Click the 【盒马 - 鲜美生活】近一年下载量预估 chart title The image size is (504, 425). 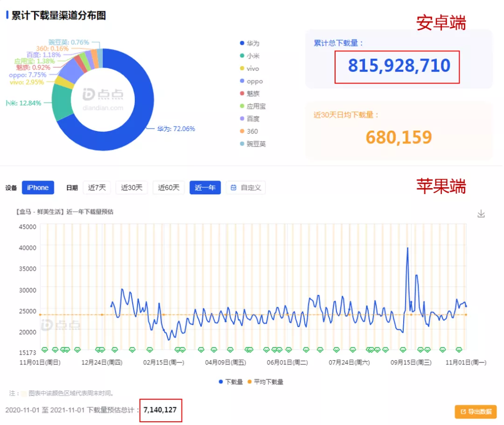pyautogui.click(x=64, y=212)
